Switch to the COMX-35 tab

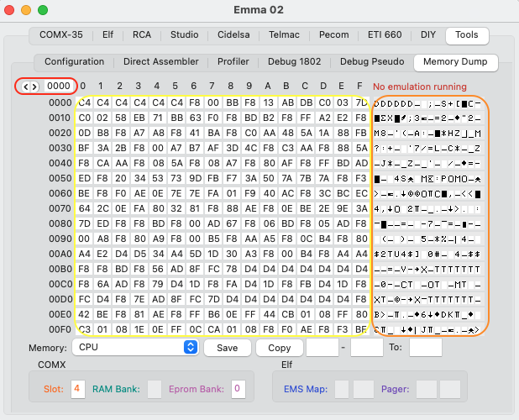[61, 34]
